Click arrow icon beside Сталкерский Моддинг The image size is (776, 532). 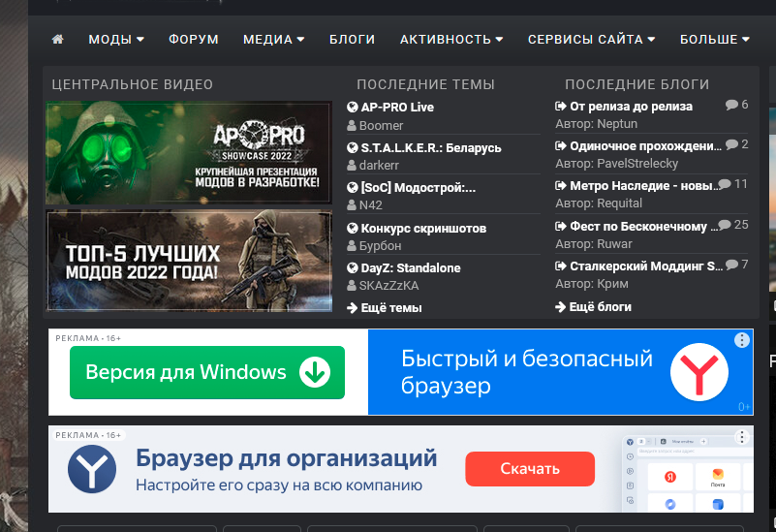click(561, 266)
